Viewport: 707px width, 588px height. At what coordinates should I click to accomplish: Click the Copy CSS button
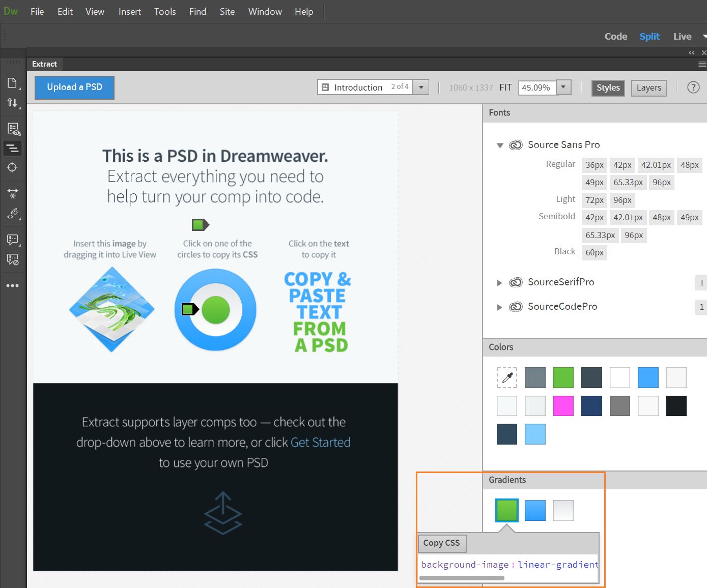click(442, 543)
